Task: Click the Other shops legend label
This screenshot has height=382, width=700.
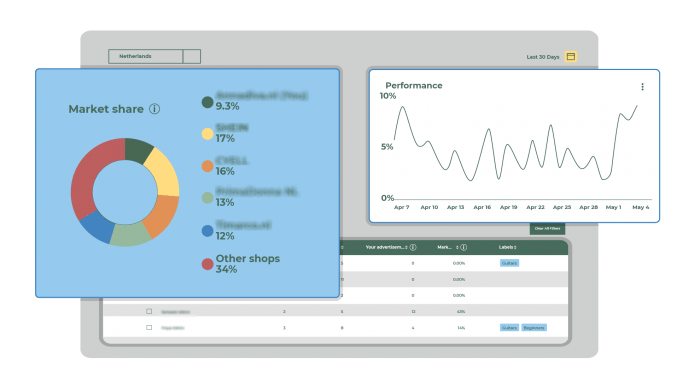Action: [x=248, y=258]
